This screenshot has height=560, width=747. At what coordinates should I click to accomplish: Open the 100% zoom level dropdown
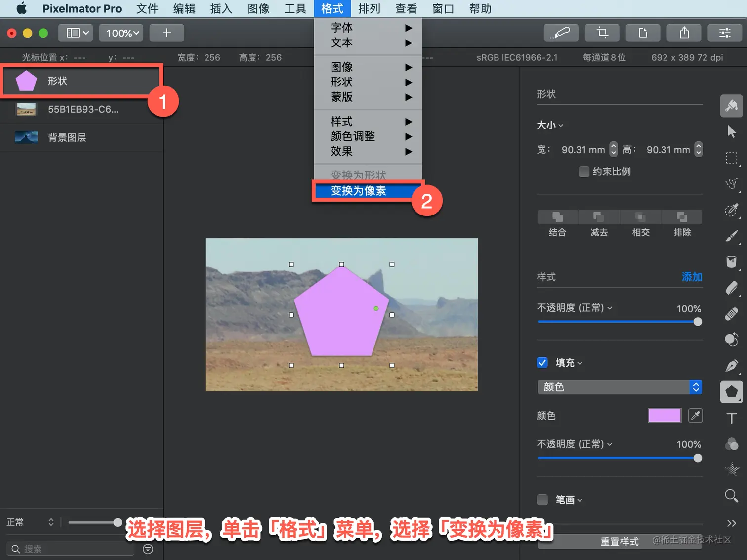click(x=122, y=33)
